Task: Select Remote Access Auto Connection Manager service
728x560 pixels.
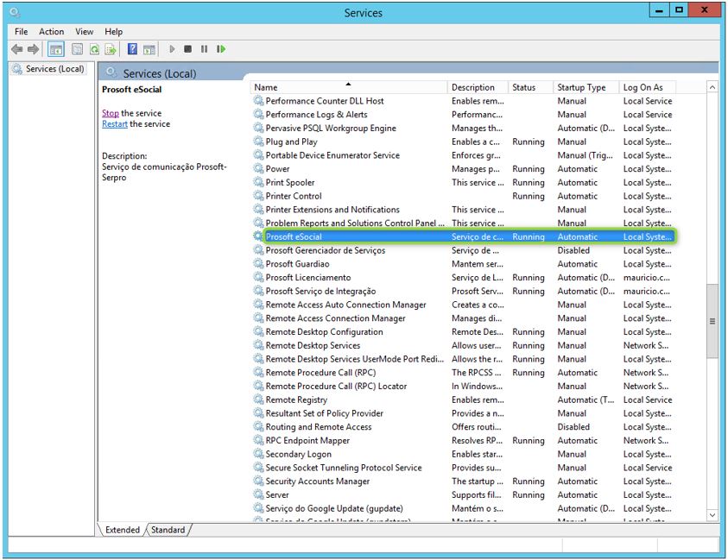Action: (463, 305)
